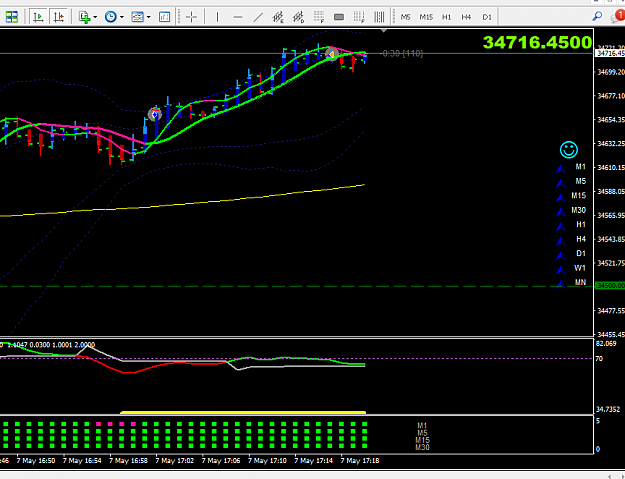Open the add indicators list icon
The image size is (625, 479).
coord(85,17)
